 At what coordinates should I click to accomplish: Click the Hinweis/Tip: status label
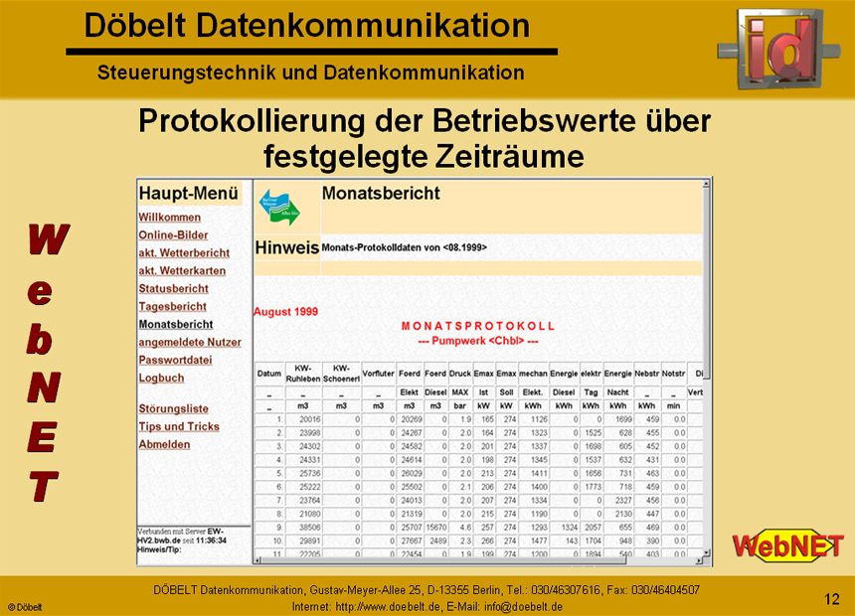159,549
